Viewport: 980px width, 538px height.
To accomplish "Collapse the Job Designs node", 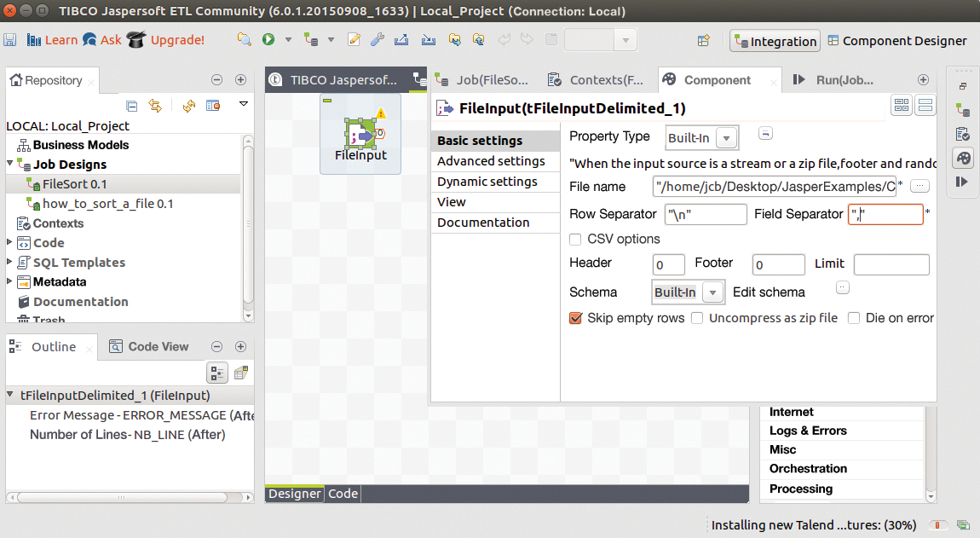I will coord(10,164).
